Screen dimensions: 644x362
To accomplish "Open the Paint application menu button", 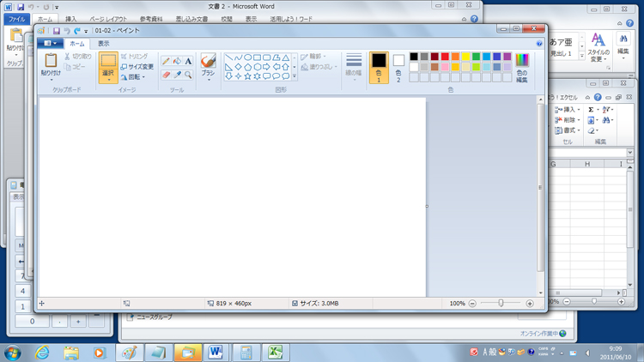I will [x=50, y=43].
